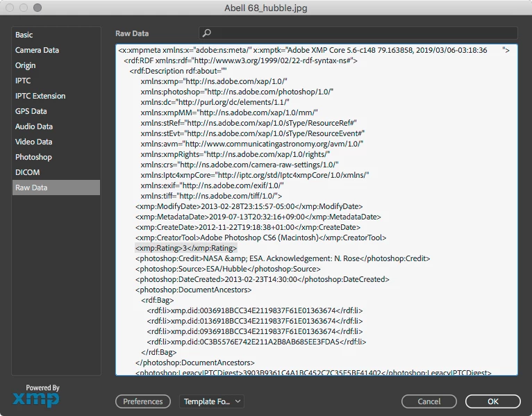532x416 pixels.
Task: Click the xmp:ModifyDate line
Action: 249,206
